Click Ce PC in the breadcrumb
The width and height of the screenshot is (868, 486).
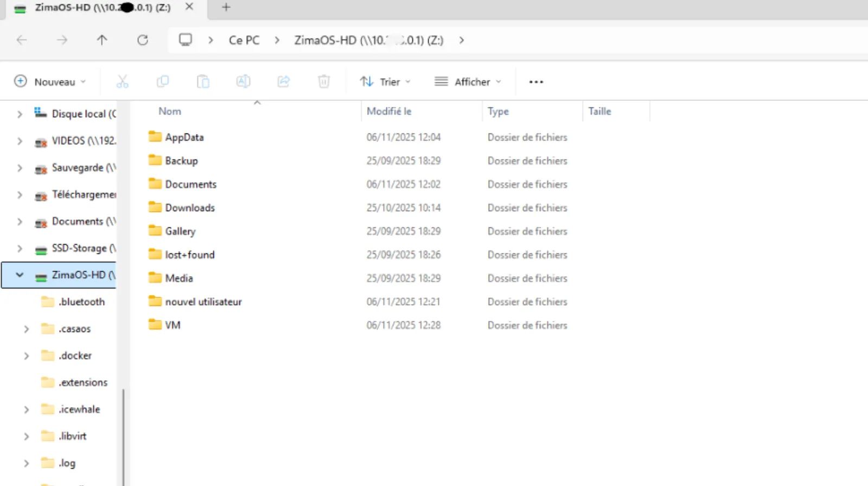click(244, 40)
